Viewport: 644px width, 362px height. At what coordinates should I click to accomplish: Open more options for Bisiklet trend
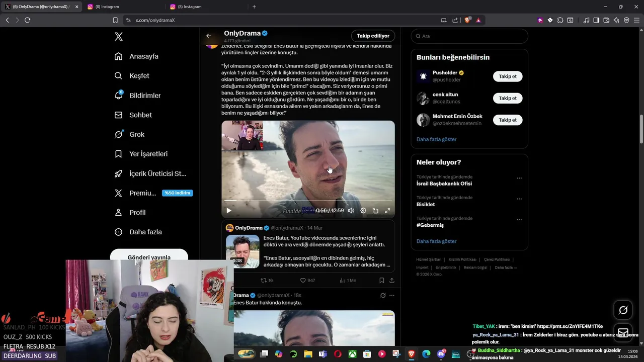pos(519,199)
